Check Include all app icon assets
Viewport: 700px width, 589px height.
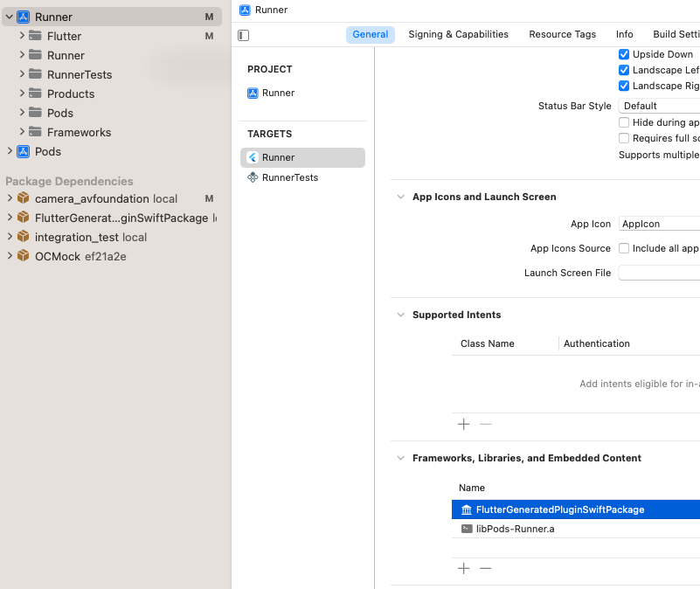pyautogui.click(x=623, y=248)
